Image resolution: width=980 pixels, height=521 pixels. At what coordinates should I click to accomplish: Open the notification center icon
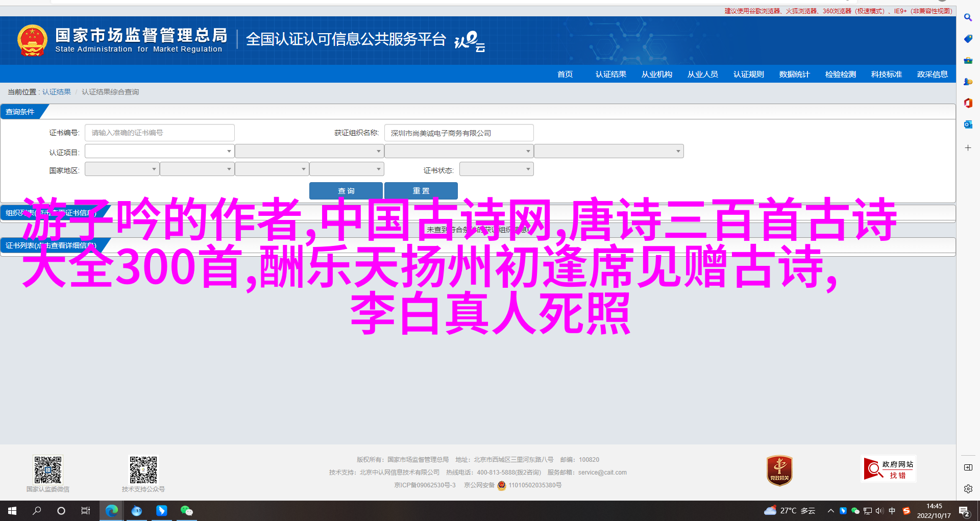tap(964, 511)
